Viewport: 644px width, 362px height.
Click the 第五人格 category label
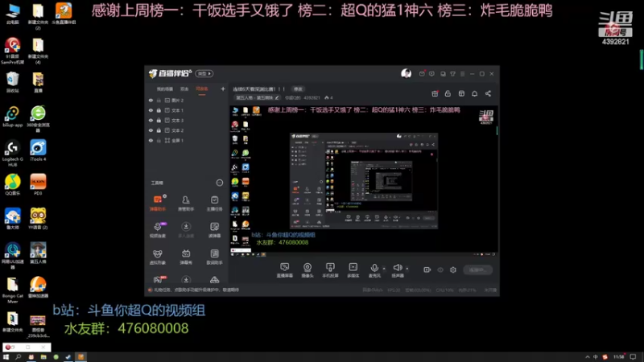click(x=254, y=97)
